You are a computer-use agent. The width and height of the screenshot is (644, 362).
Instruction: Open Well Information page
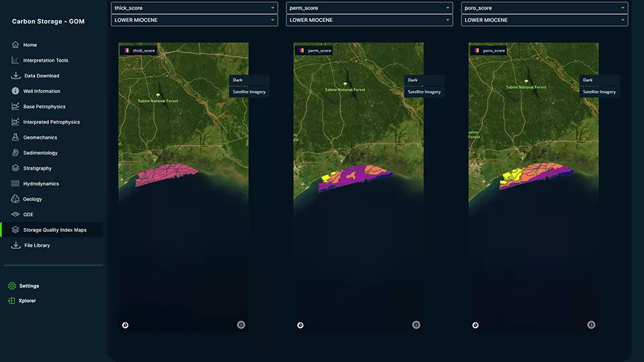42,91
